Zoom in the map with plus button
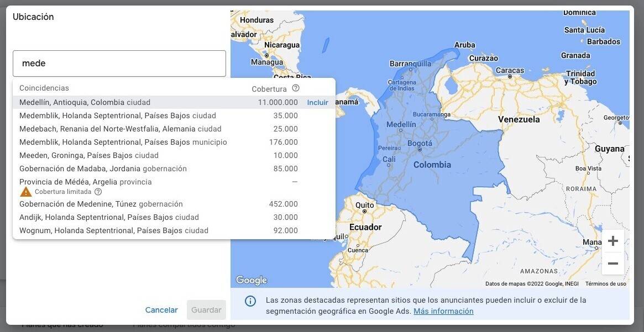The height and width of the screenshot is (332, 644). (613, 241)
